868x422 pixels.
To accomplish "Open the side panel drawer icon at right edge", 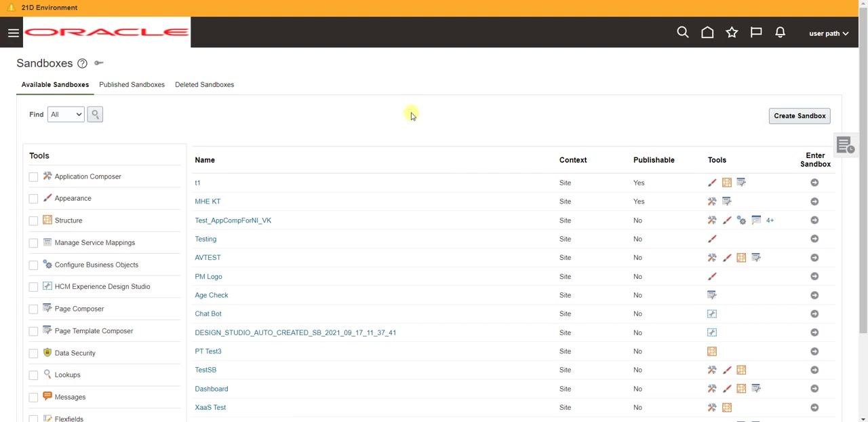I will coord(845,145).
